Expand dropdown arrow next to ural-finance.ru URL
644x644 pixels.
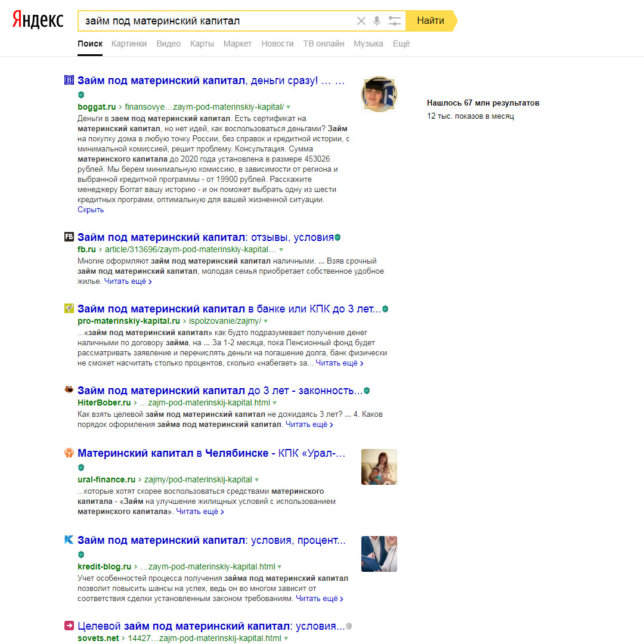click(256, 479)
